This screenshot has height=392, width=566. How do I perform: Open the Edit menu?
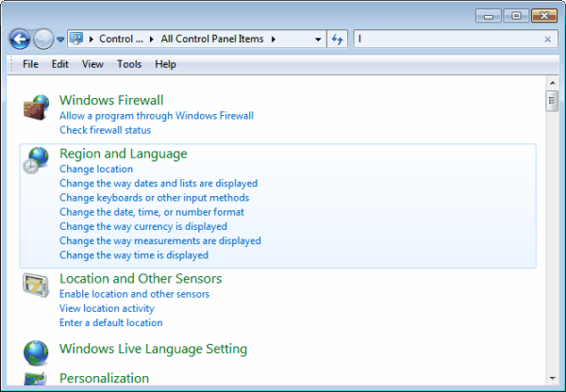60,64
